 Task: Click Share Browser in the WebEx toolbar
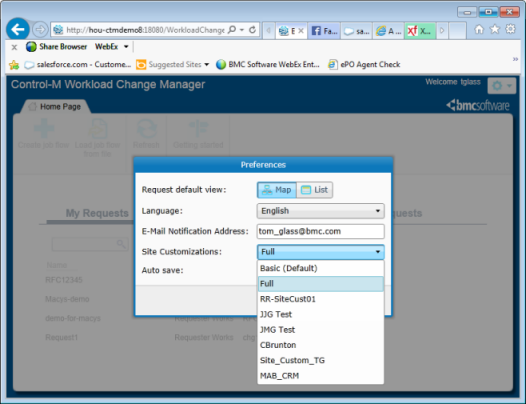(x=56, y=47)
